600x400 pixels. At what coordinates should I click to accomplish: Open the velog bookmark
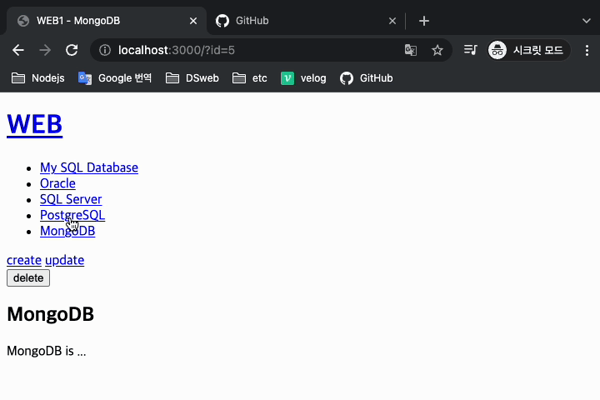tap(304, 78)
